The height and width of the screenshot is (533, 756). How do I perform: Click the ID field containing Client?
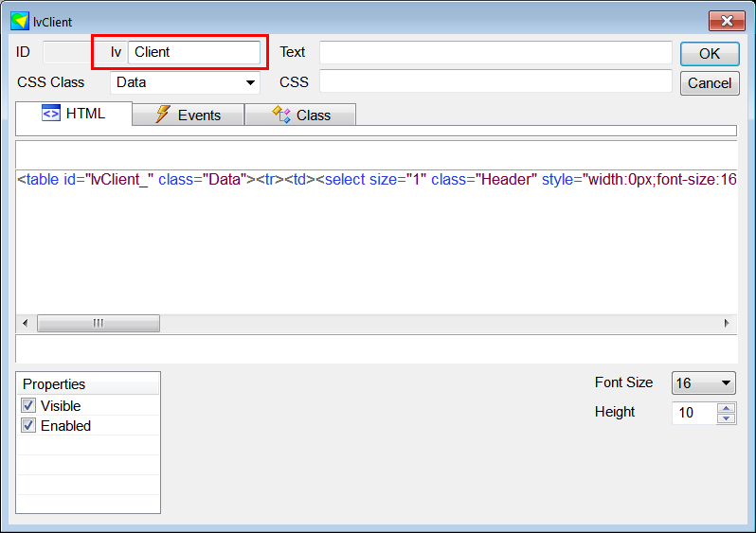pos(194,52)
